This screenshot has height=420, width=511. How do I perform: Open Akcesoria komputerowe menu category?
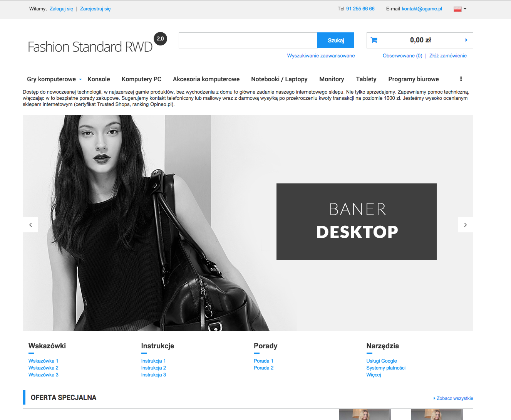point(206,79)
